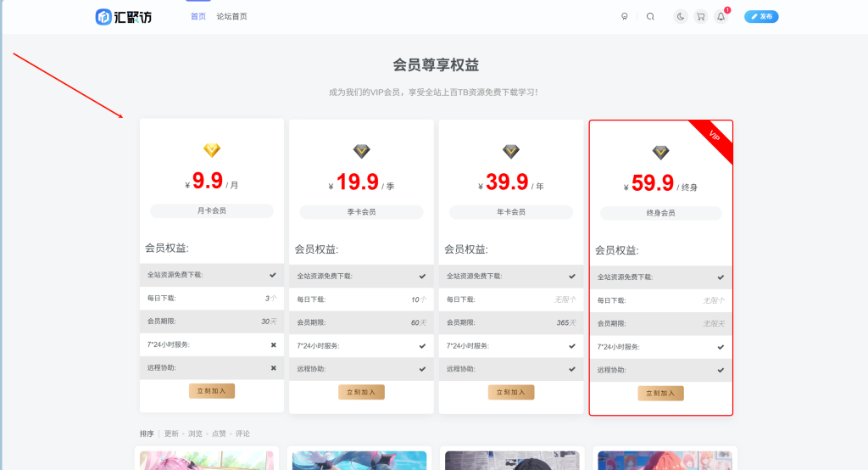Click 远程协助 checkmark in 终身 card
This screenshot has width=868, height=470.
pyautogui.click(x=721, y=370)
